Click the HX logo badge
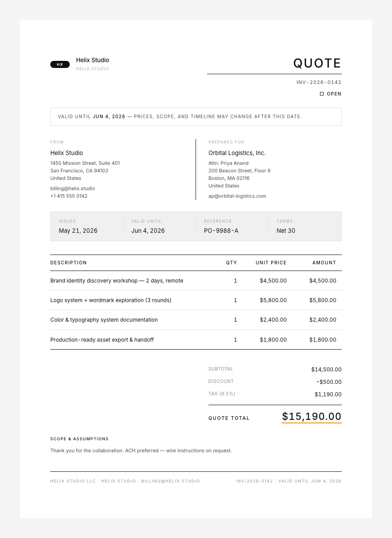The width and height of the screenshot is (392, 538). click(x=60, y=64)
